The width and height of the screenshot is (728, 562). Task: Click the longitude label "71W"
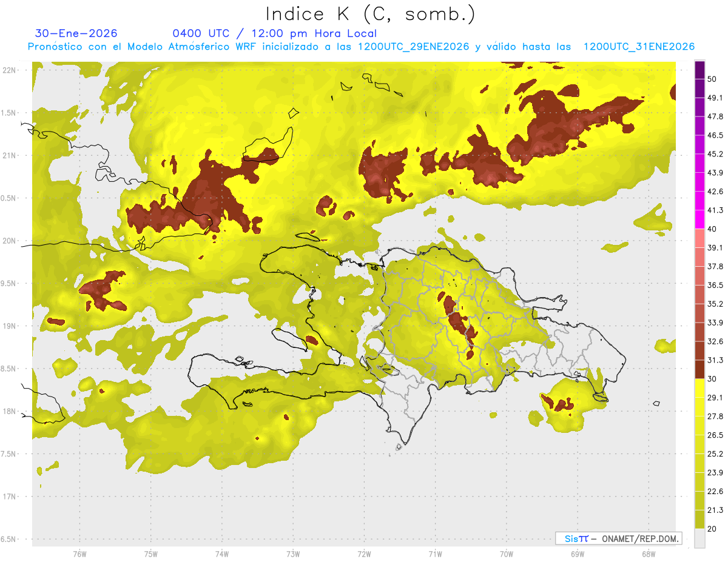(x=435, y=554)
